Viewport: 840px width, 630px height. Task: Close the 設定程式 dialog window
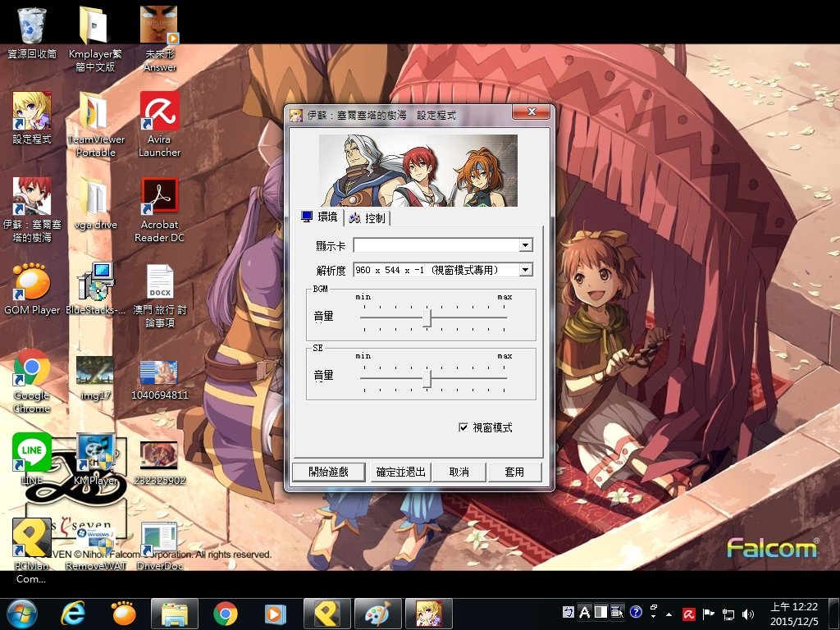click(x=531, y=112)
